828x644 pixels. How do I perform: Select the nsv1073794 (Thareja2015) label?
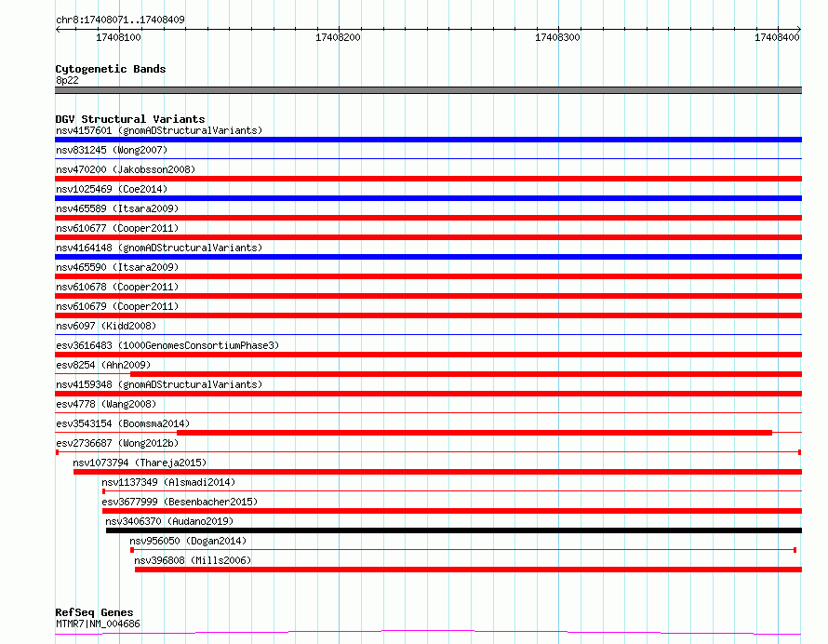(140, 463)
